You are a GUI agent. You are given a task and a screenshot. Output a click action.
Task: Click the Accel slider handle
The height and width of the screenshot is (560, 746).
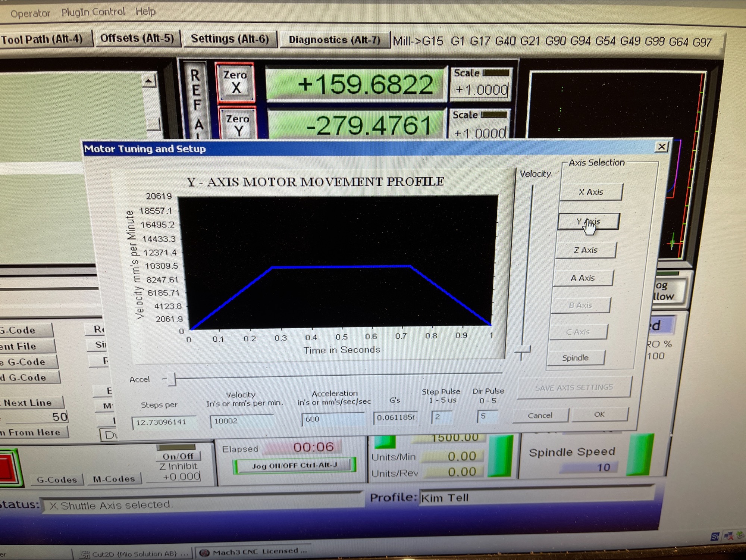(172, 379)
